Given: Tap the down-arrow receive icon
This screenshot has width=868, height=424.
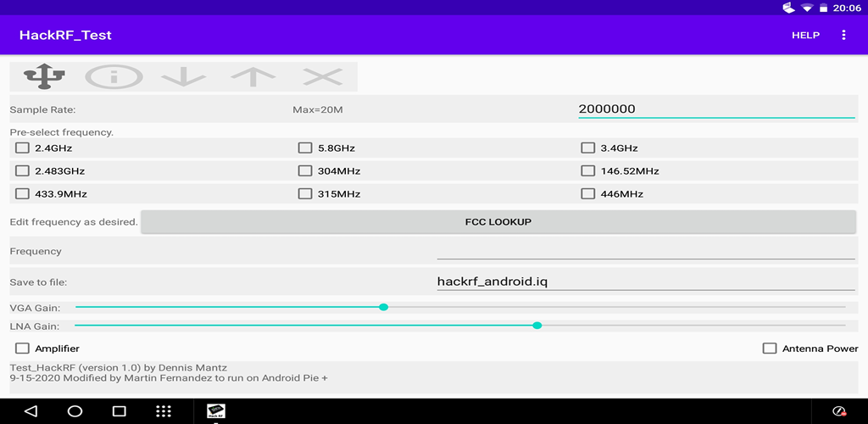Looking at the screenshot, I should [184, 77].
